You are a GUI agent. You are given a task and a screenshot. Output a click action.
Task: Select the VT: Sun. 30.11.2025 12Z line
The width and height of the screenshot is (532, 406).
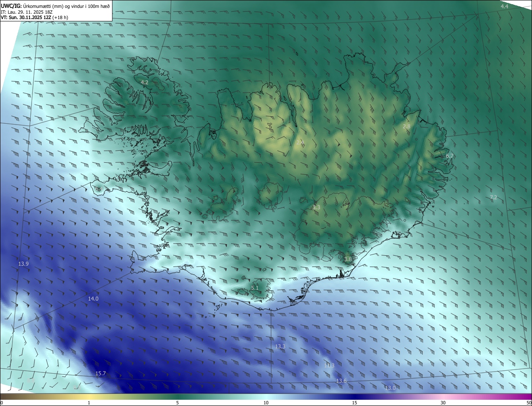coord(34,17)
